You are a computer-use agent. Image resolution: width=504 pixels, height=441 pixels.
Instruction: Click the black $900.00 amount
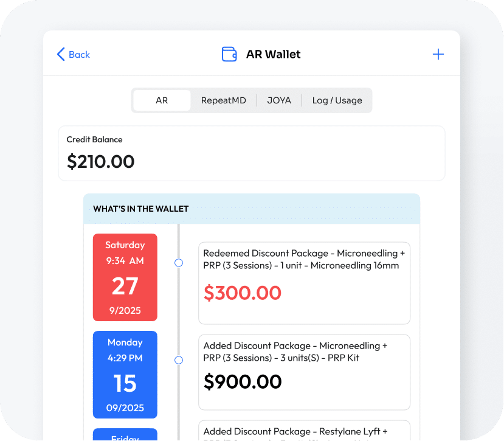coord(243,381)
